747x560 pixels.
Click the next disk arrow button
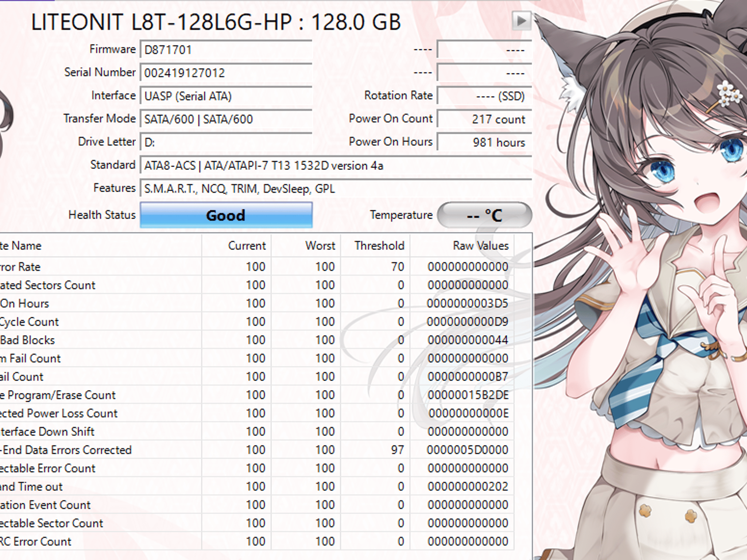[521, 20]
